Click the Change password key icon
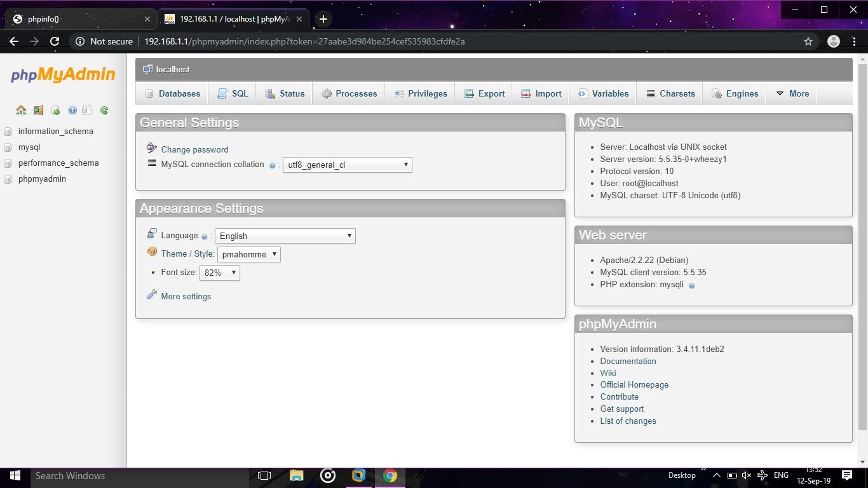 [x=151, y=148]
